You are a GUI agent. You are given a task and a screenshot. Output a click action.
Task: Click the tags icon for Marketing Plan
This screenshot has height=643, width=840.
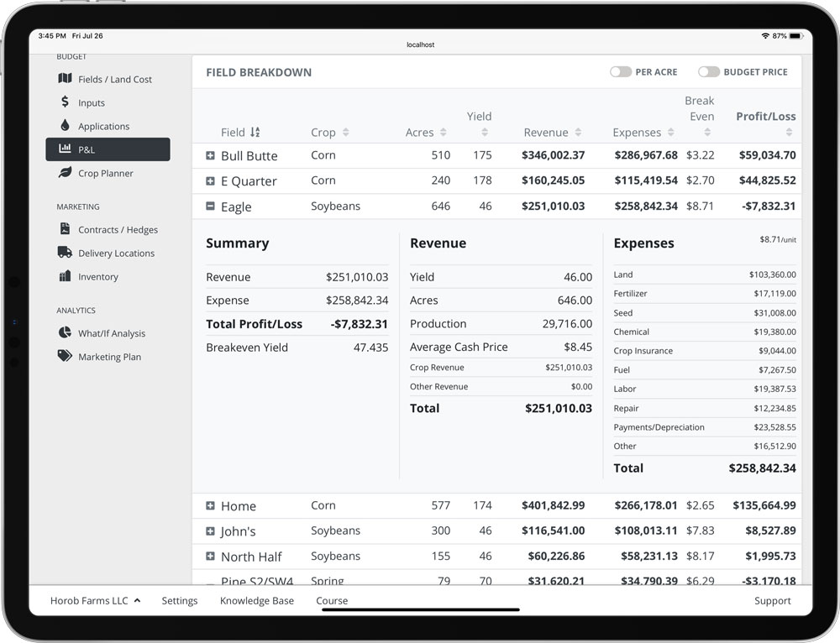click(65, 357)
